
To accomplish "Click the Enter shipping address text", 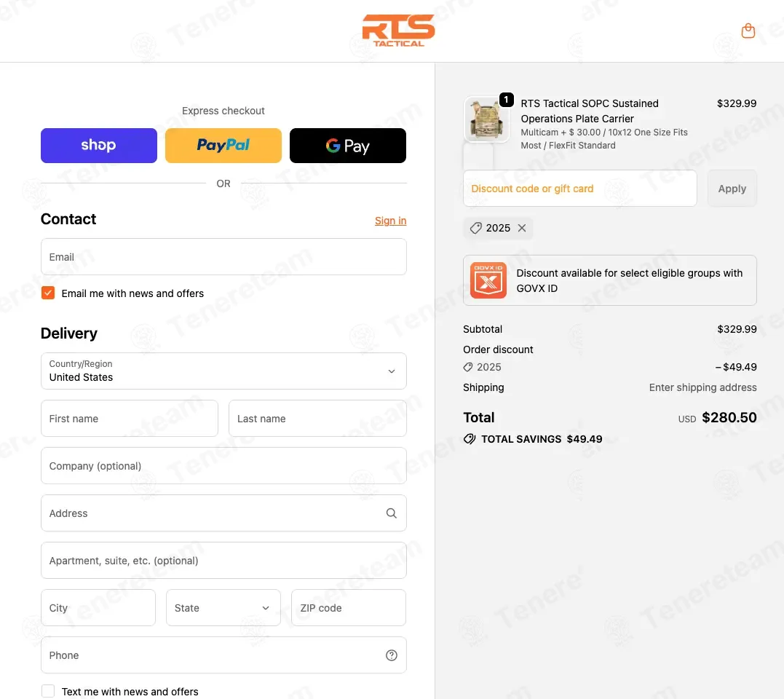I will 702,387.
